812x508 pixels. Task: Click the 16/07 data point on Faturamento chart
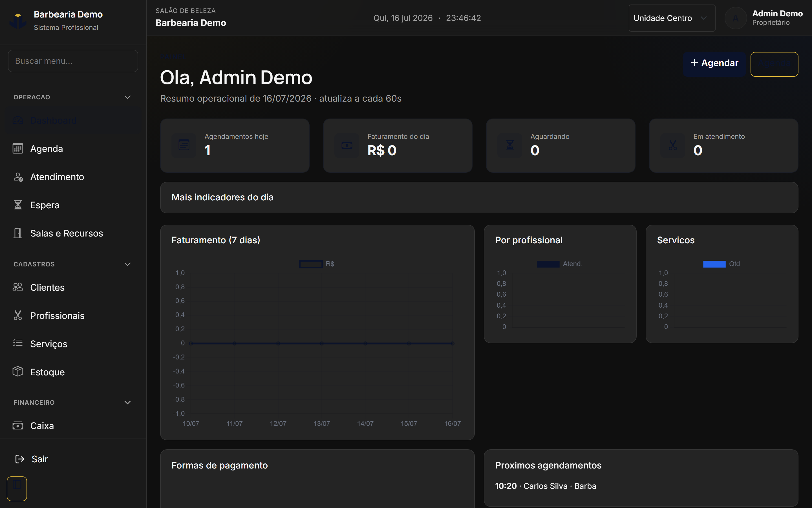point(452,343)
